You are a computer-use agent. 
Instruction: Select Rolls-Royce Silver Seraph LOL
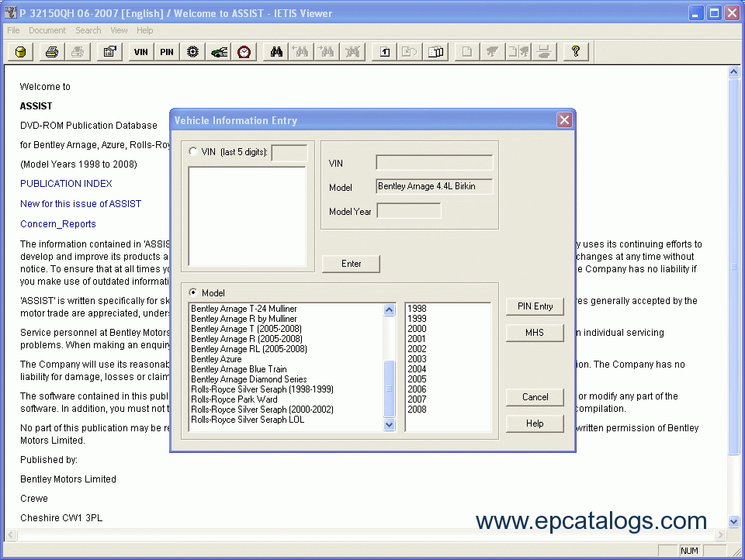[248, 420]
